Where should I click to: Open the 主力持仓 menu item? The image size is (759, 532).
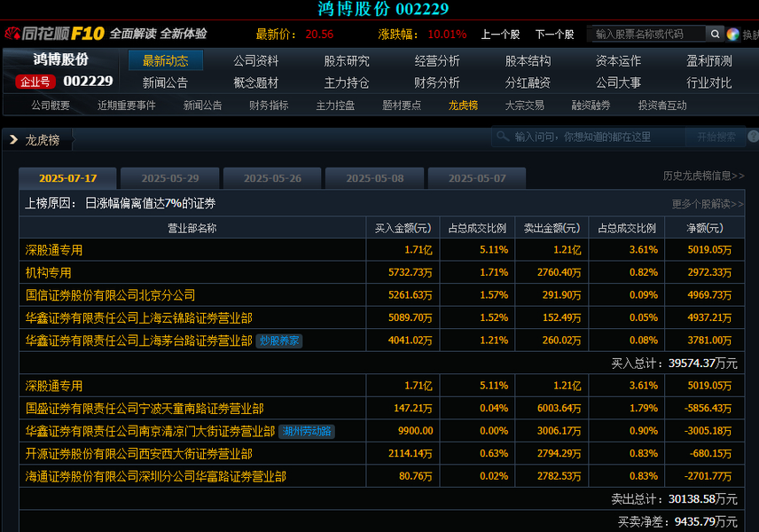pos(347,82)
